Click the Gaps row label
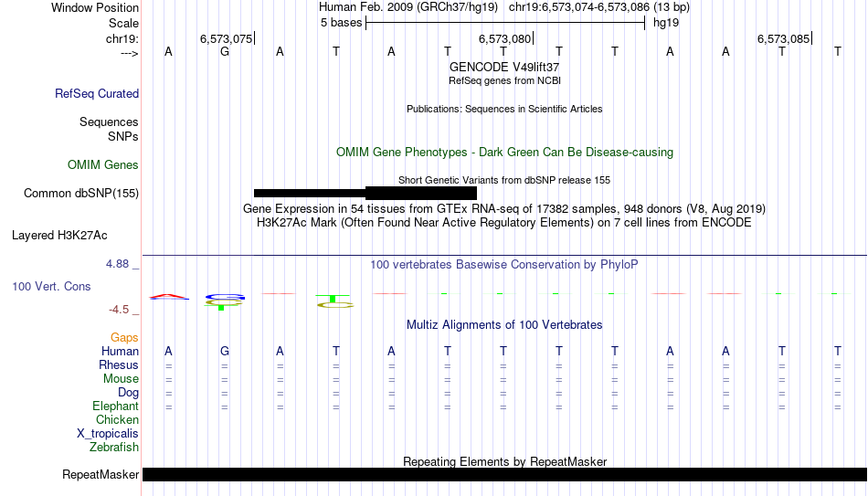 coord(124,338)
